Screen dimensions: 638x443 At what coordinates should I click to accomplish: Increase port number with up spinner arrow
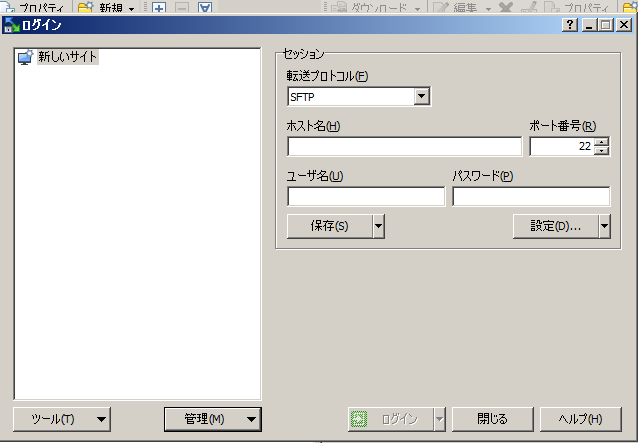pyautogui.click(x=601, y=142)
